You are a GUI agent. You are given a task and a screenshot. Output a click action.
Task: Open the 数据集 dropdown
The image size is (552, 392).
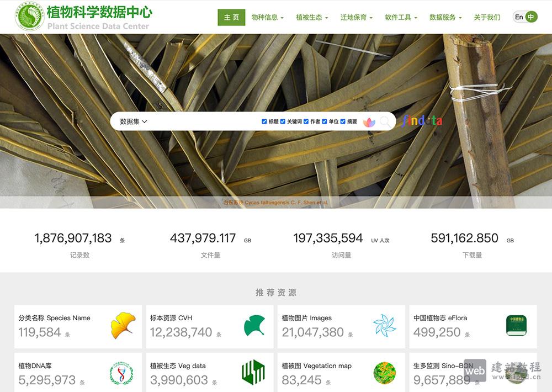coord(132,121)
